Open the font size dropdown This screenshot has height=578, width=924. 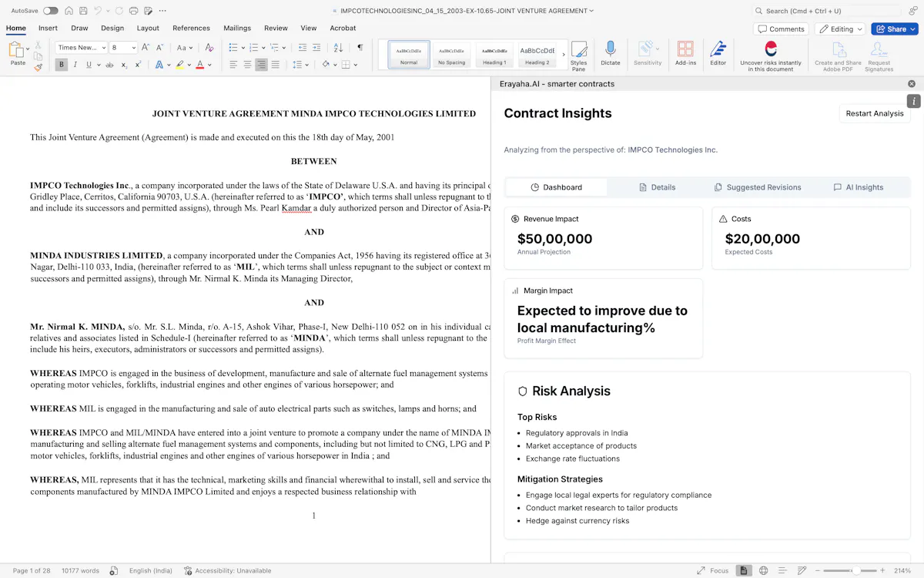pos(133,48)
